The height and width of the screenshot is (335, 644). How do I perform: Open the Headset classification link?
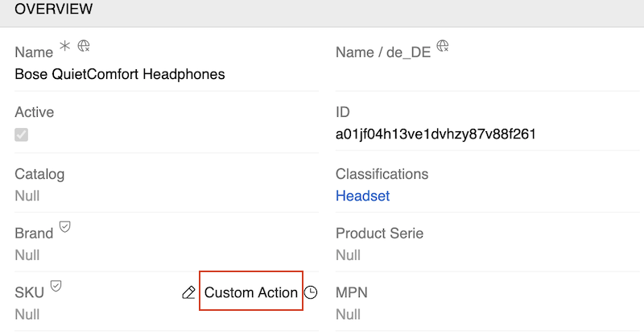(362, 196)
